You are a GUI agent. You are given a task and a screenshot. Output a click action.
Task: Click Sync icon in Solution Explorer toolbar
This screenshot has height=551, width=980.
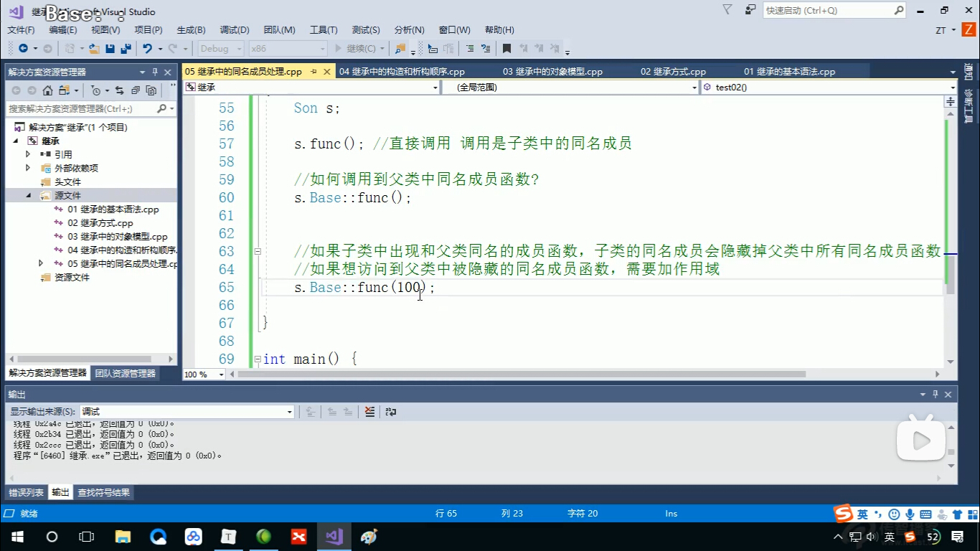pyautogui.click(x=119, y=90)
